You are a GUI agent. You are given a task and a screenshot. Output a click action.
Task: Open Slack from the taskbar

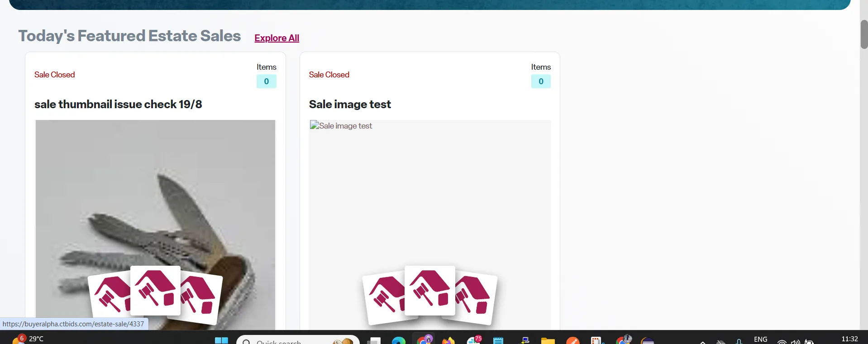pos(474,340)
